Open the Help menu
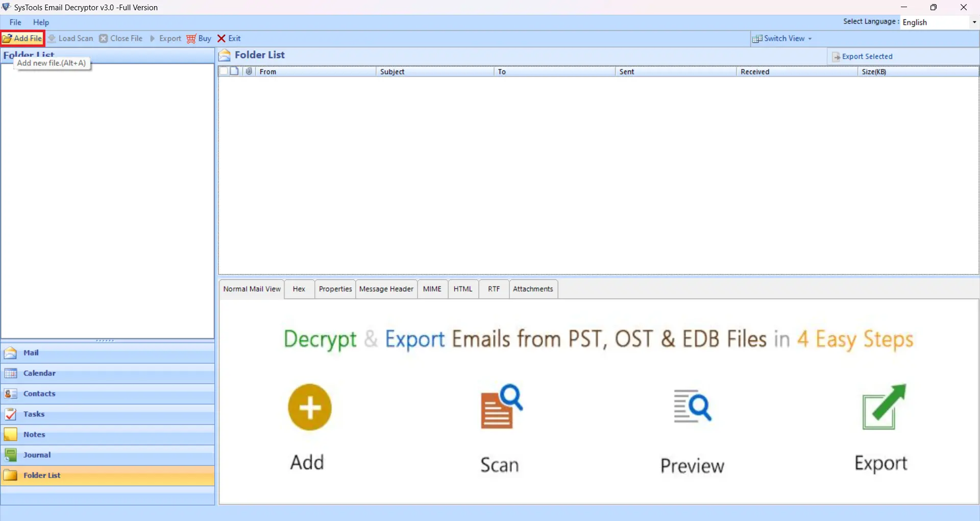The image size is (980, 521). (x=41, y=22)
